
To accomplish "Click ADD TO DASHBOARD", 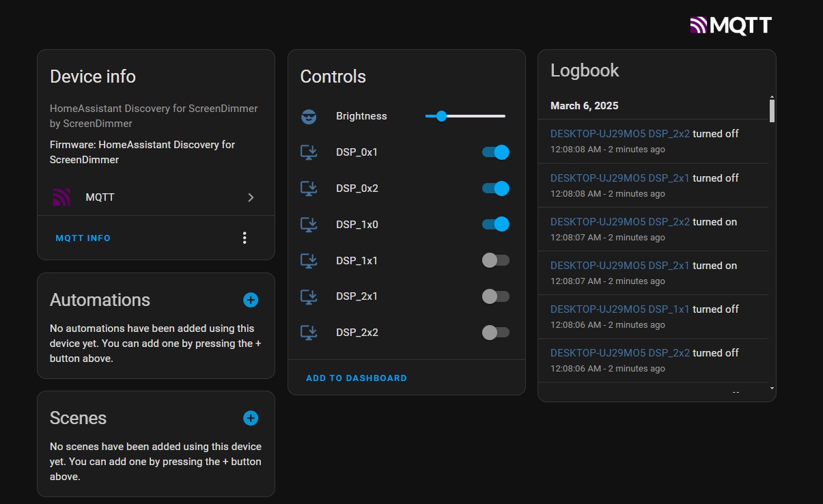I will click(356, 378).
